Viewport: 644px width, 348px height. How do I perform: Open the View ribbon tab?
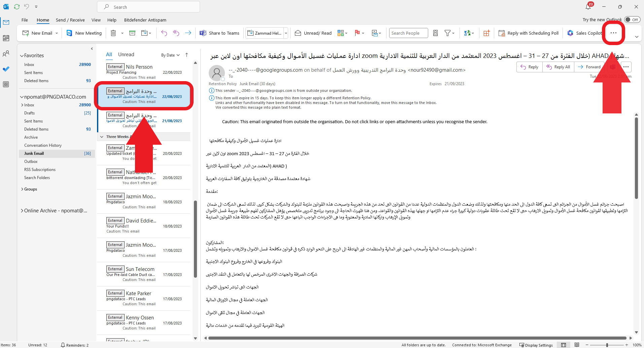tap(96, 20)
